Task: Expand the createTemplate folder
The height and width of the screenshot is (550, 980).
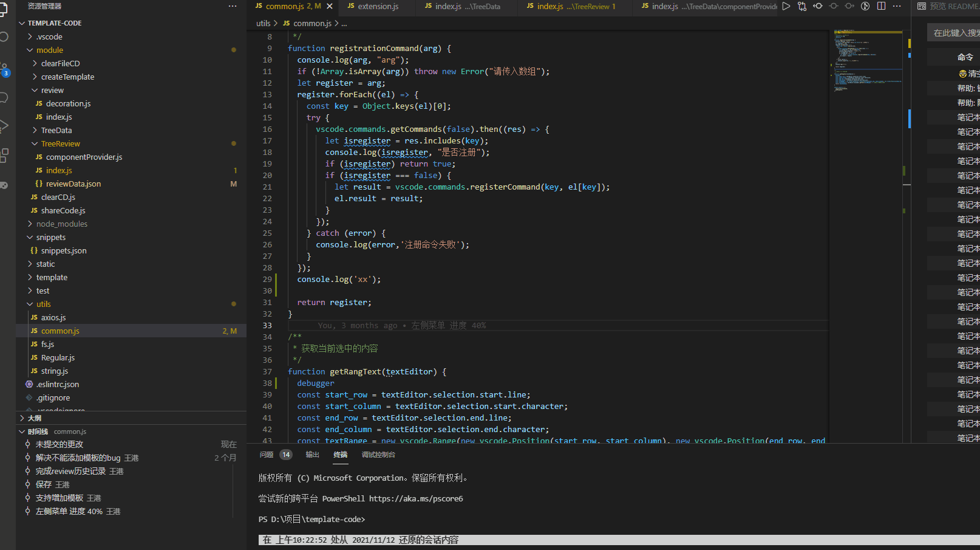Action: tap(35, 77)
